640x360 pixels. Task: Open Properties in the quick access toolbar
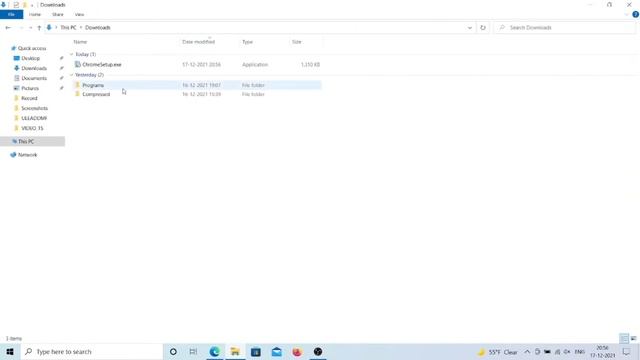pos(16,5)
